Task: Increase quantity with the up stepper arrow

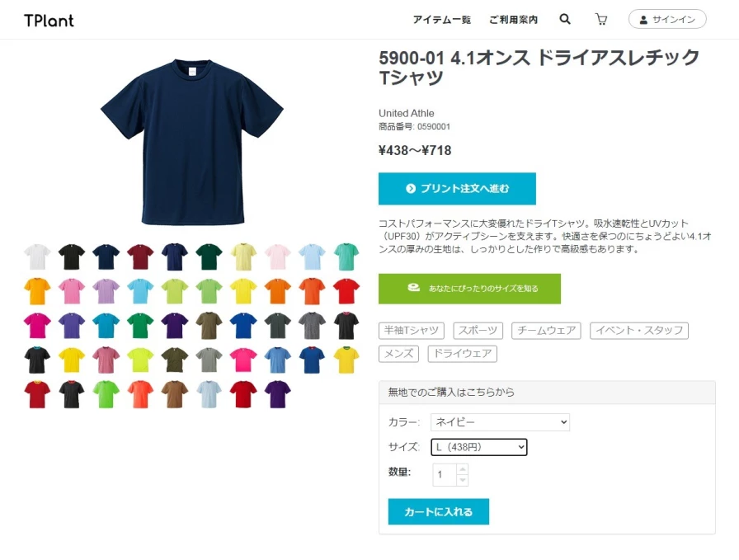Action: (463, 469)
